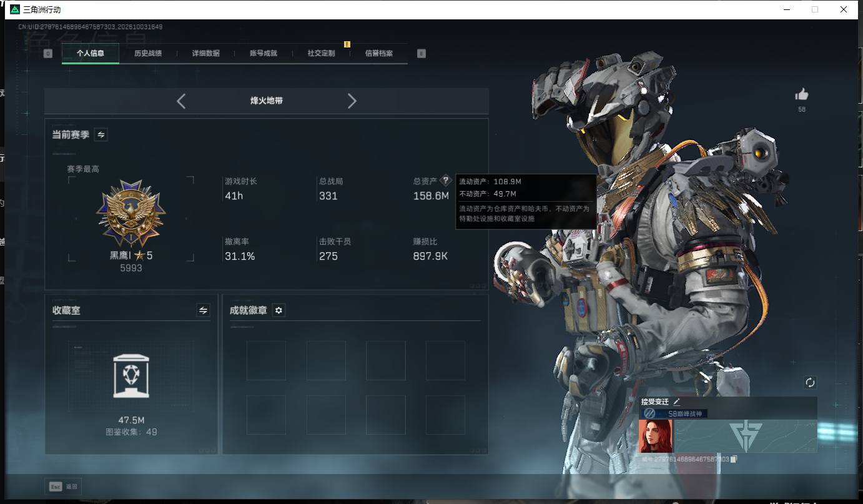Image resolution: width=863 pixels, height=504 pixels.
Task: Click the 收藏室 display case icon
Action: click(x=131, y=376)
